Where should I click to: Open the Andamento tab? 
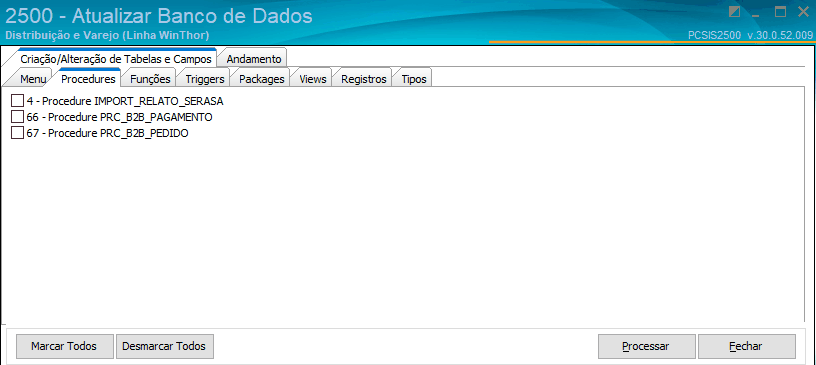253,59
